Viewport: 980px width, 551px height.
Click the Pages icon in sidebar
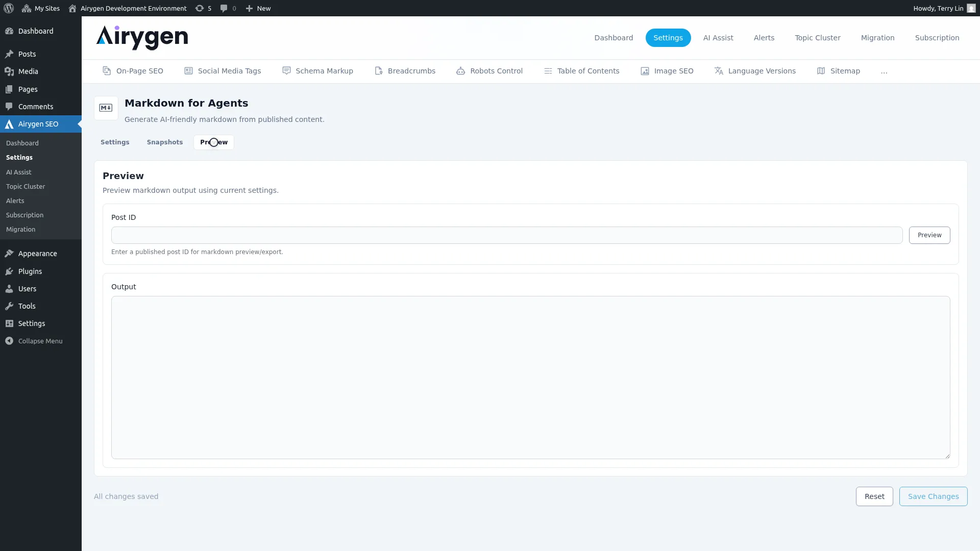[9, 89]
